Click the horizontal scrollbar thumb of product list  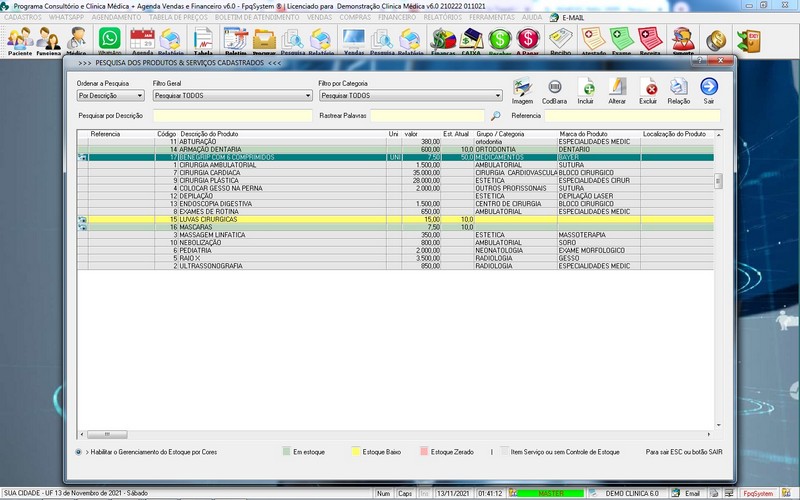(107, 434)
